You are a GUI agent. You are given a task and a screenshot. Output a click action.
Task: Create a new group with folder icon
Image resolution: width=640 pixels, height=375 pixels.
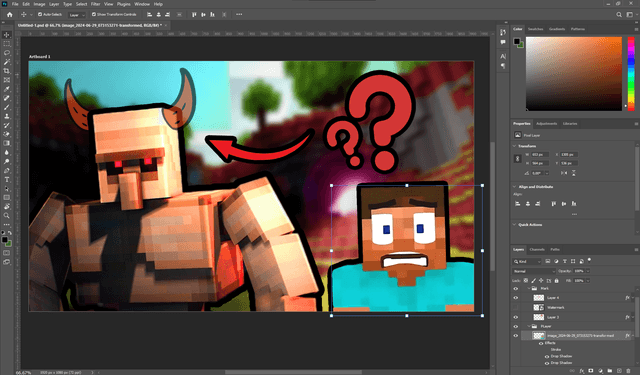(610, 371)
